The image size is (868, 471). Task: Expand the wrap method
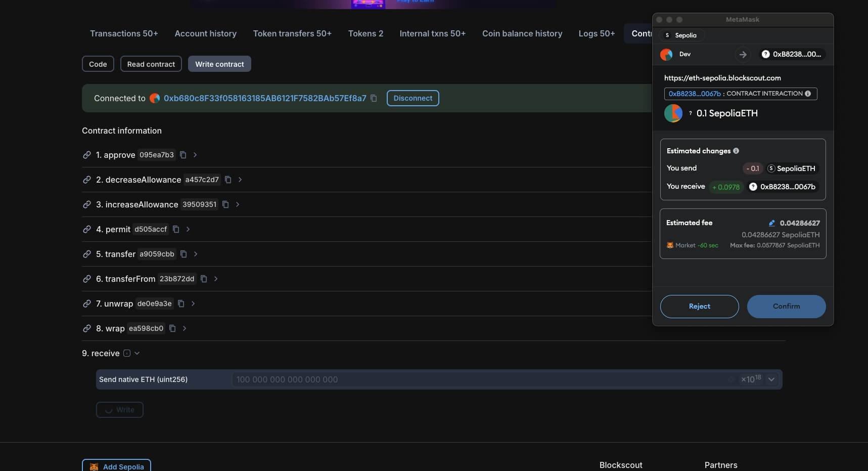[x=185, y=328]
